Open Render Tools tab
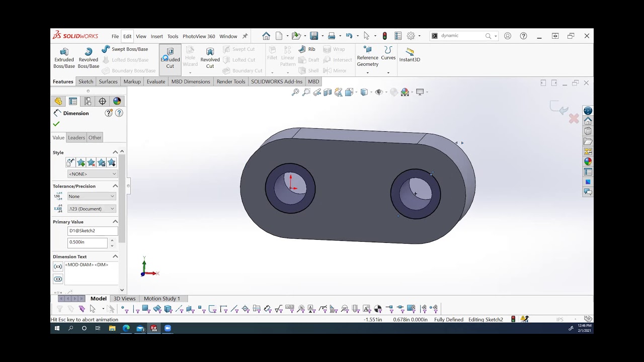This screenshot has width=644, height=362. pyautogui.click(x=231, y=81)
